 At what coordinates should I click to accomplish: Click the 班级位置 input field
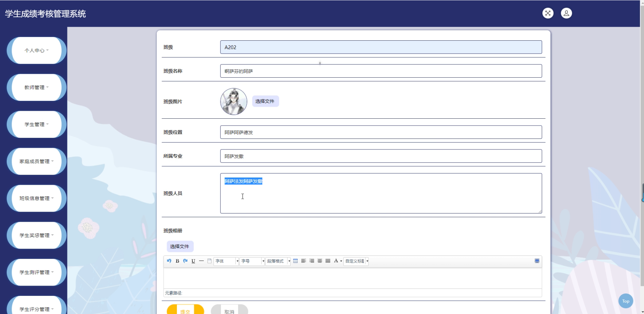click(381, 132)
